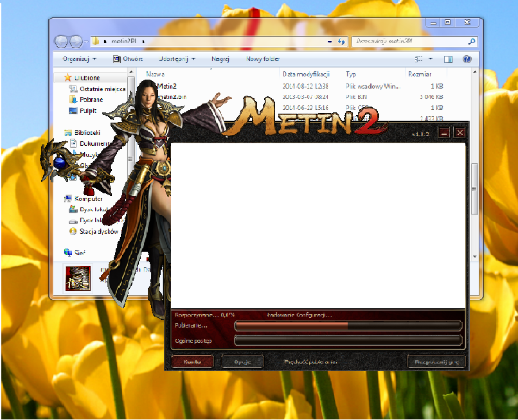Select Komputer in navigation pane
This screenshot has height=420, width=518.
click(84, 199)
